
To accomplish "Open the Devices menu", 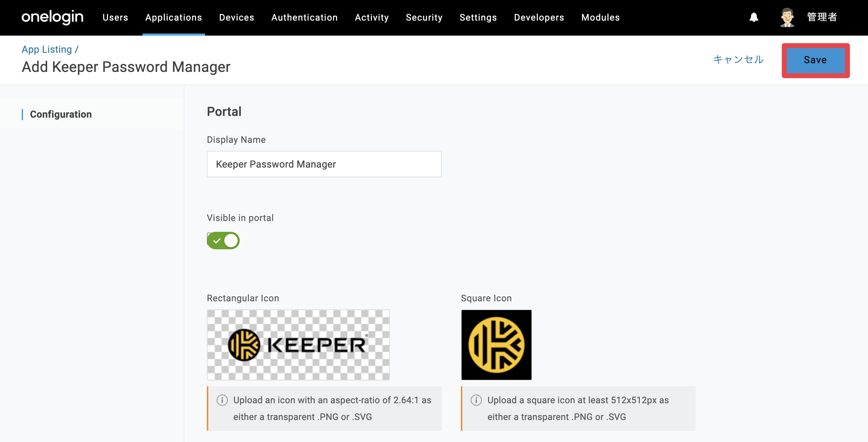I will tap(237, 17).
